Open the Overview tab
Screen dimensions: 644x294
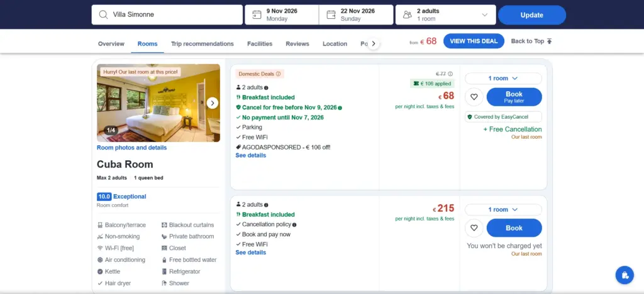111,44
